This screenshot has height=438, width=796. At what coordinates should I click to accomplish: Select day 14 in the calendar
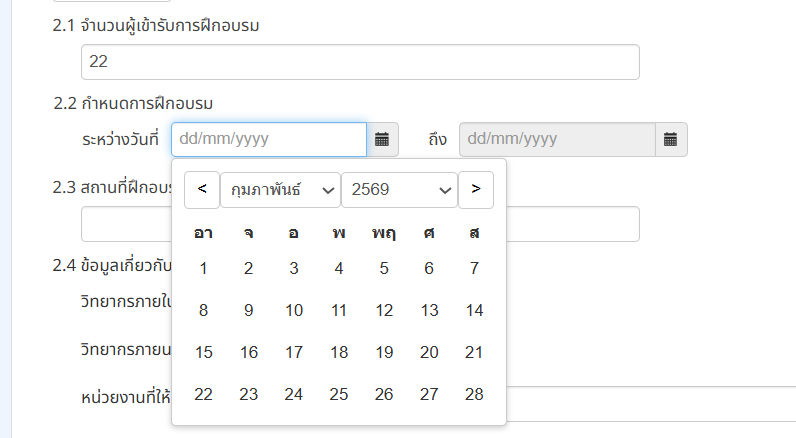(x=474, y=310)
